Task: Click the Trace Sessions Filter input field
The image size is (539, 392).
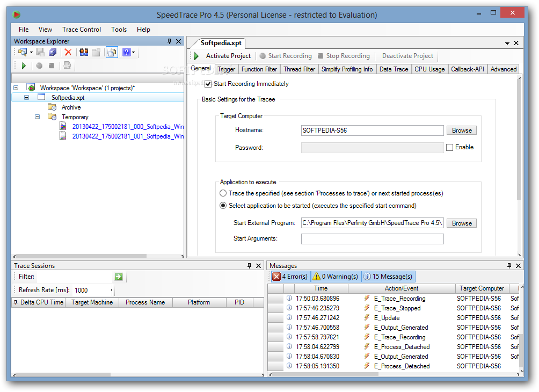Action: coord(74,277)
